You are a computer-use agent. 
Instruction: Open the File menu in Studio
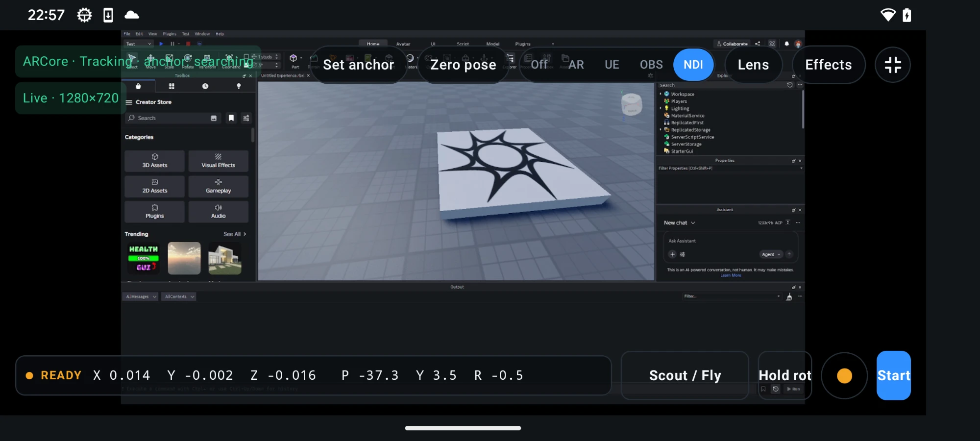tap(127, 34)
